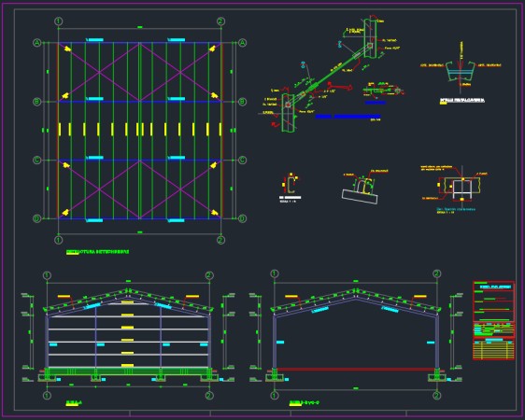This screenshot has width=525, height=420.
Task: Pick axis bubble 1 below the right section
Action: point(275,396)
